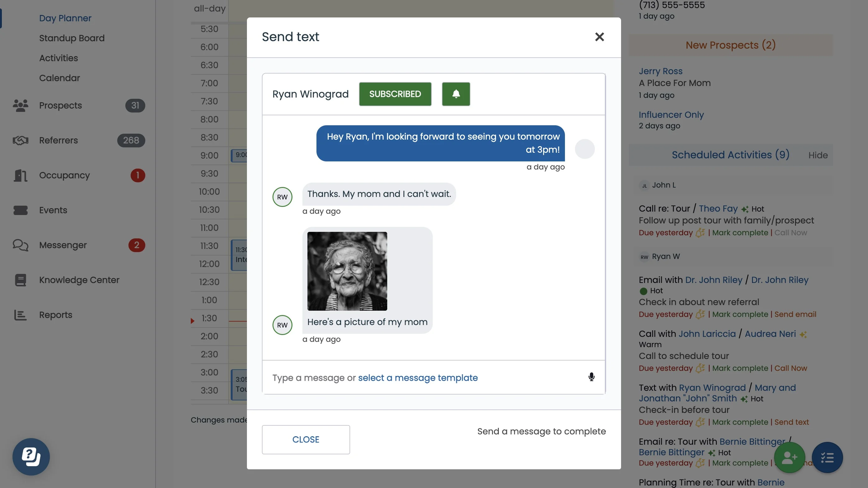The image size is (868, 488).
Task: Snooze the Theo Fay call activity
Action: pos(700,233)
